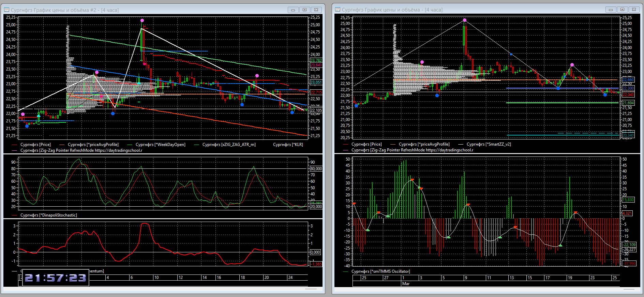Select the [*KLR] legend entry
This screenshot has width=644, height=297.
point(288,145)
